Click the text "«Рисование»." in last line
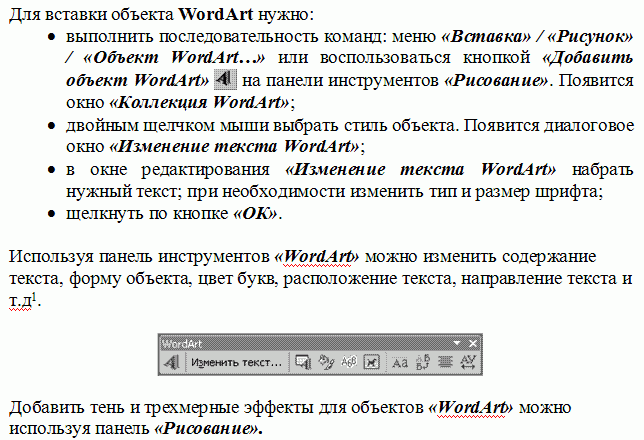This screenshot has height=440, width=644. click(208, 428)
